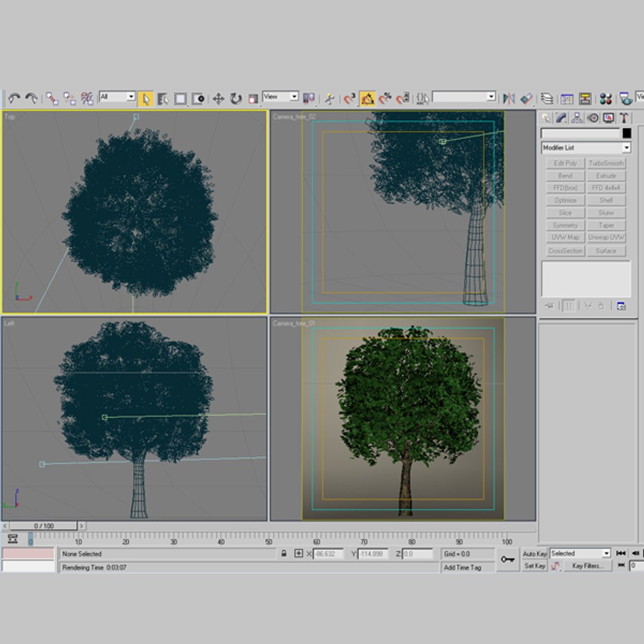Toggle the Spinner Snap button
Viewport: 644px width, 644px height.
pos(402,98)
